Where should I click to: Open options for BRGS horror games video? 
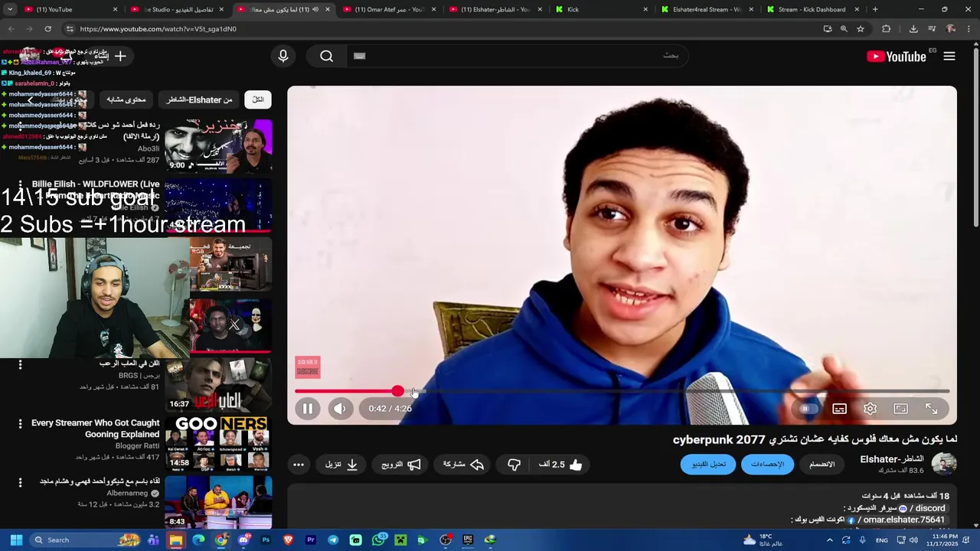tap(20, 364)
